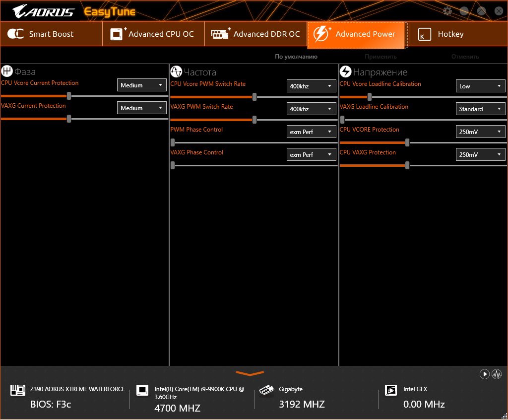Switch to the Smart Boost tab
508x420 pixels.
click(51, 34)
